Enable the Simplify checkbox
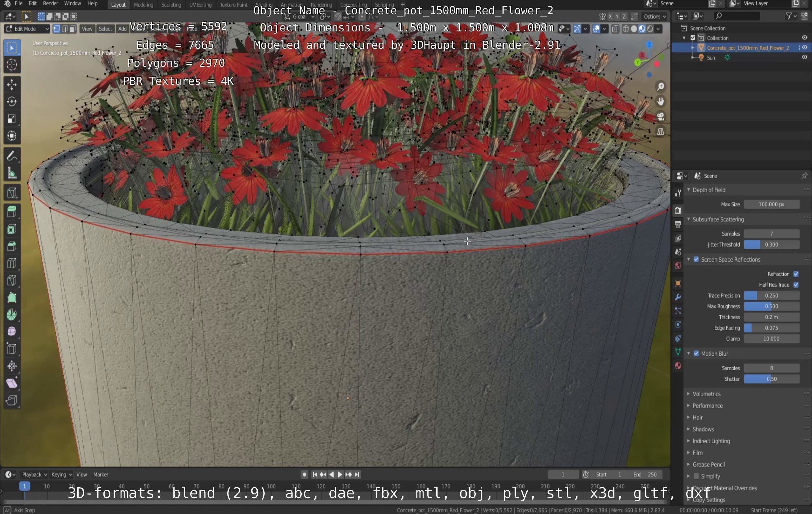This screenshot has width=812, height=514. point(696,476)
